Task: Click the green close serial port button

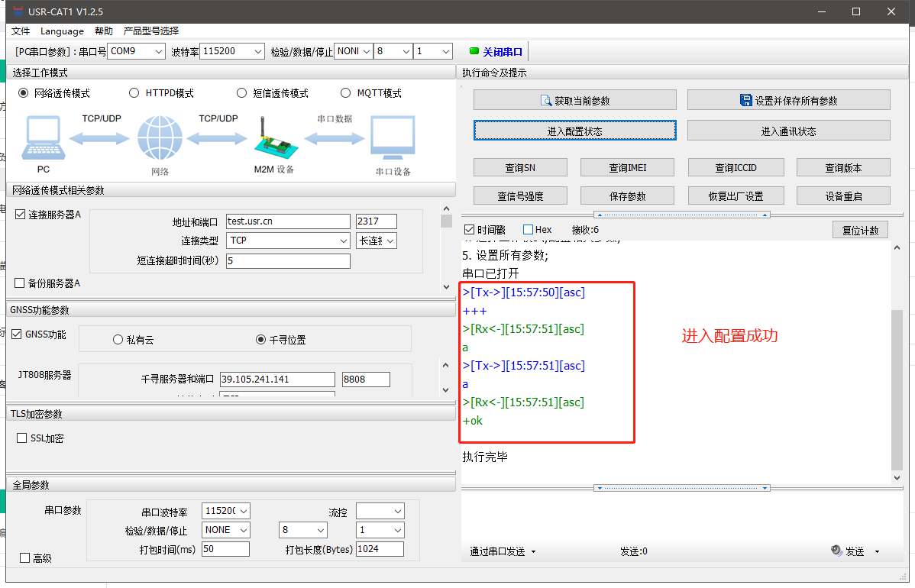Action: 496,52
